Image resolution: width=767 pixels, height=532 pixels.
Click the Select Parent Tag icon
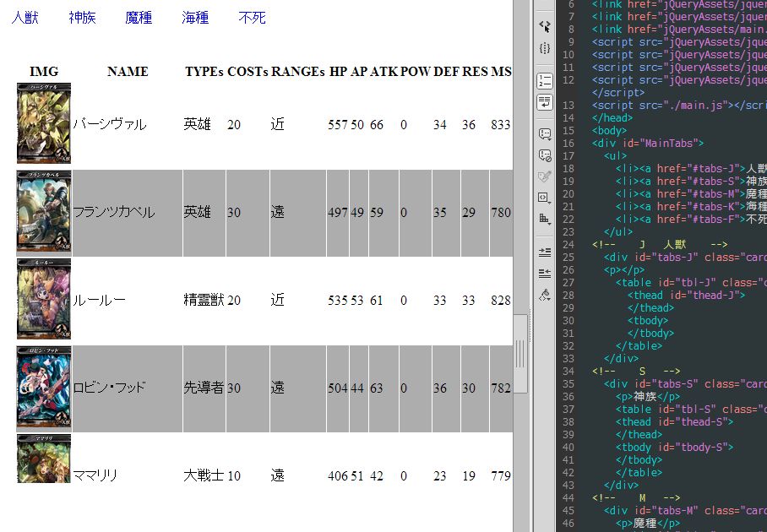(545, 26)
